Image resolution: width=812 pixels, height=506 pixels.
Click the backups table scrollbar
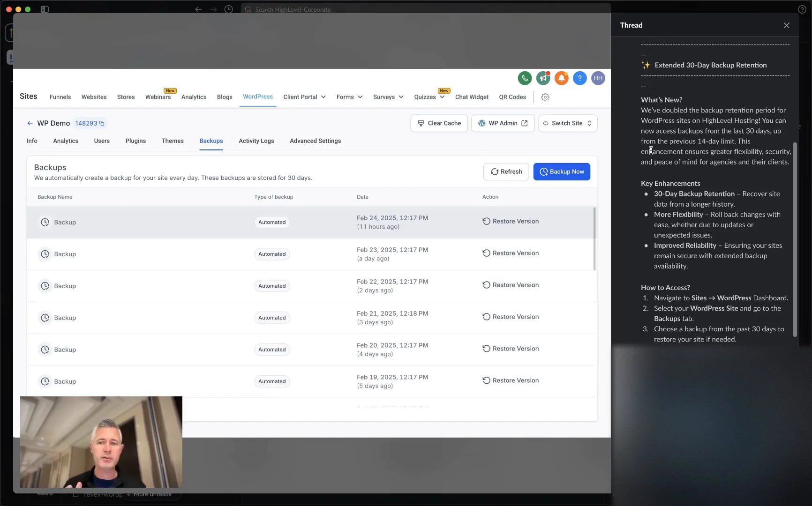(x=594, y=239)
